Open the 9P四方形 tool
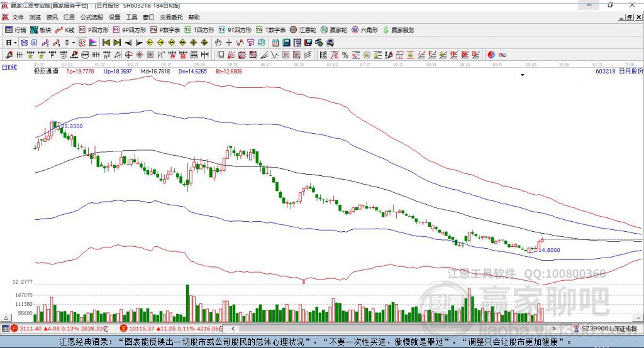Viewport: 644px width, 348px height. coord(130,30)
